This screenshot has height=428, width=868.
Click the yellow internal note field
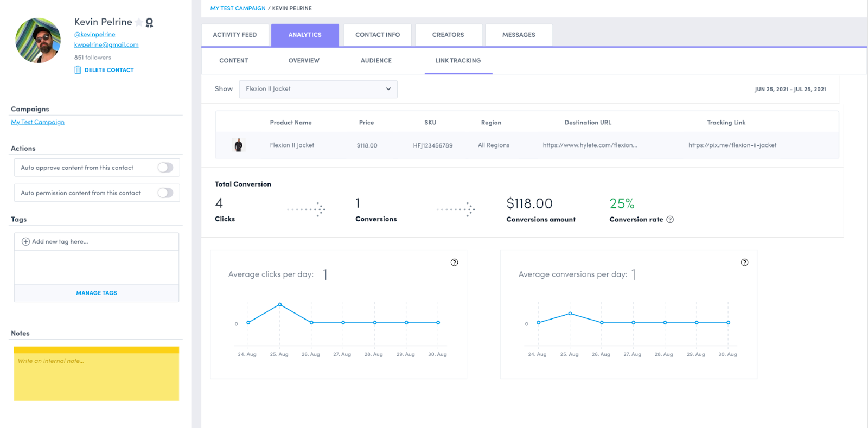point(97,376)
